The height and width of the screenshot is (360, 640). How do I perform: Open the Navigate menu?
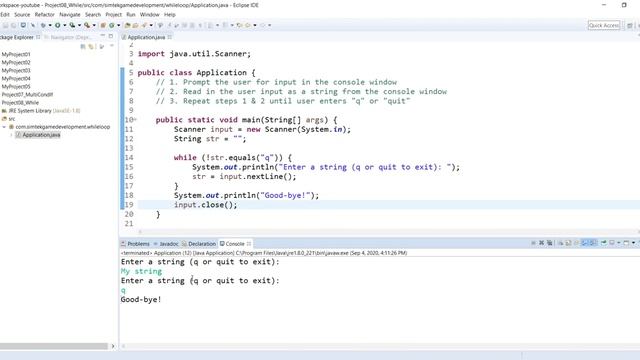coord(70,15)
